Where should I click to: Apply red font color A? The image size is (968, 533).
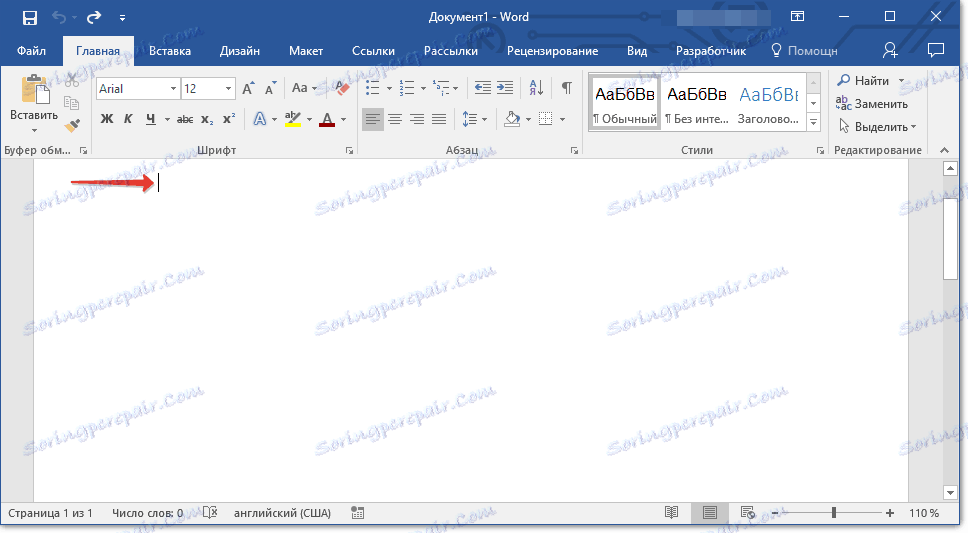point(327,119)
